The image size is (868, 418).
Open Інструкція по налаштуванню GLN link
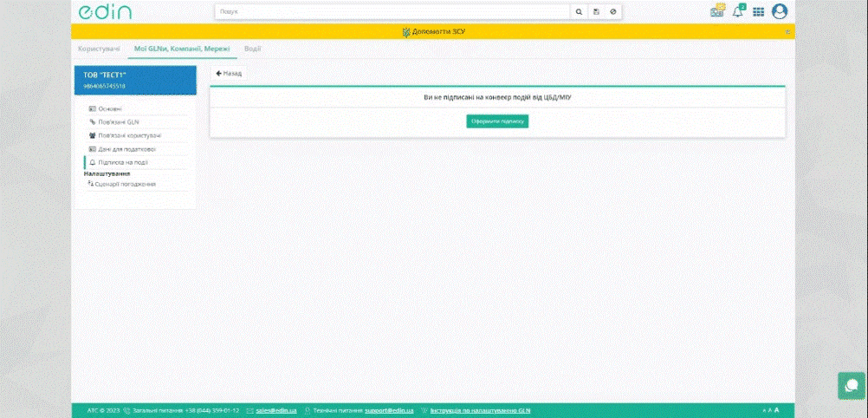(480, 411)
